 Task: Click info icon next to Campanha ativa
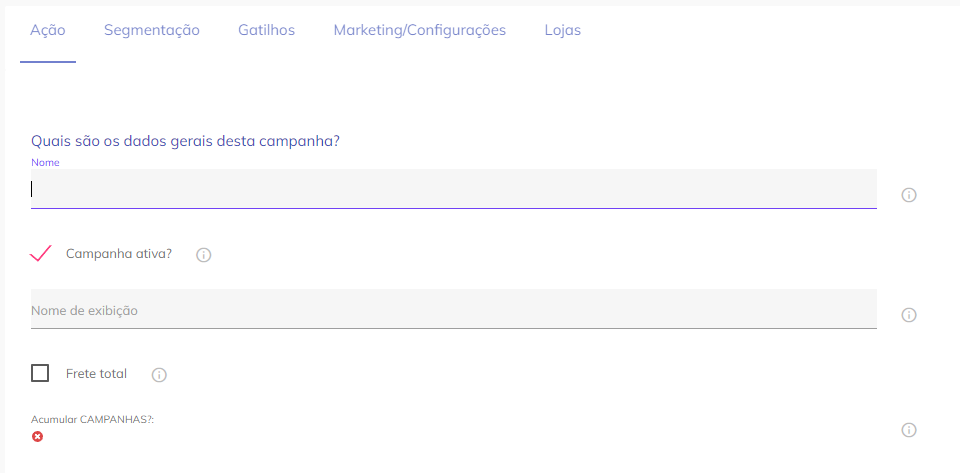click(203, 255)
